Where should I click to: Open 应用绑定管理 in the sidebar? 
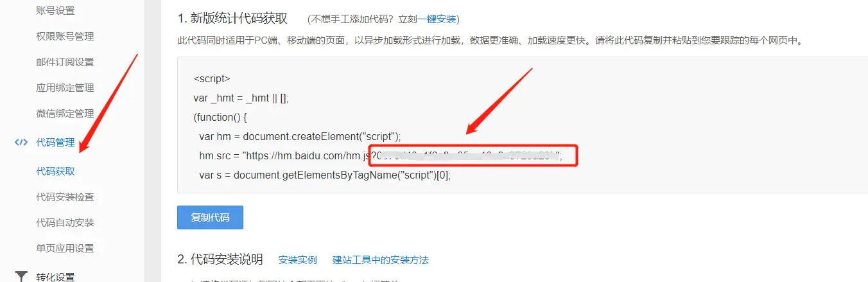[x=65, y=87]
